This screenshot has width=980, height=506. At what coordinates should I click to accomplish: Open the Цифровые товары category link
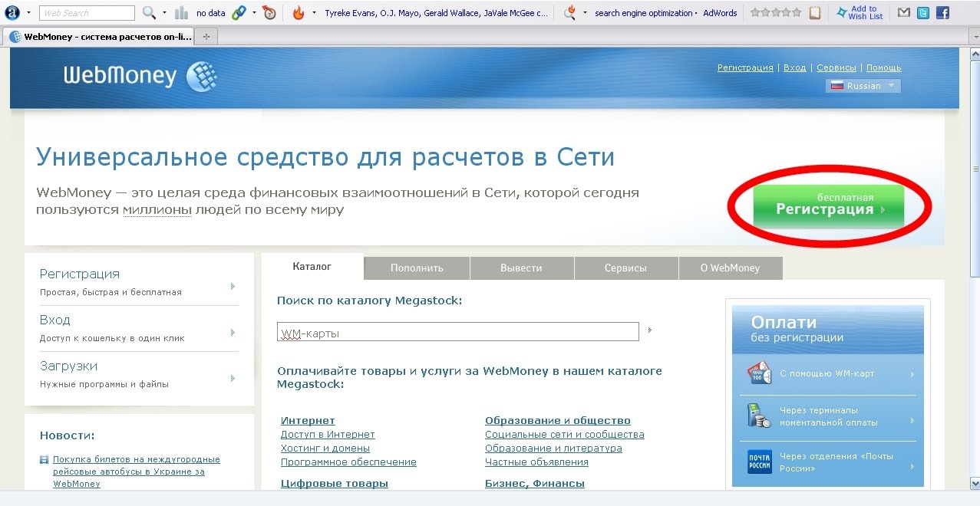pos(335,483)
